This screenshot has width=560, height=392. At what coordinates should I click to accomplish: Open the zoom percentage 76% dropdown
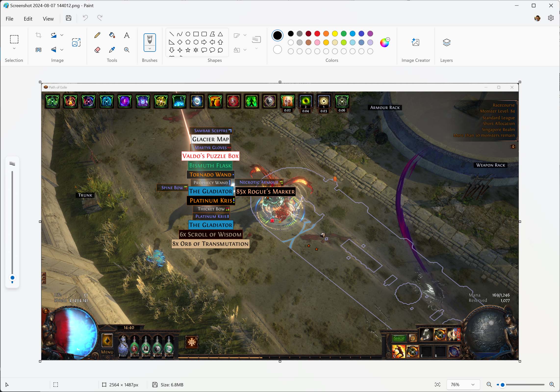(473, 384)
